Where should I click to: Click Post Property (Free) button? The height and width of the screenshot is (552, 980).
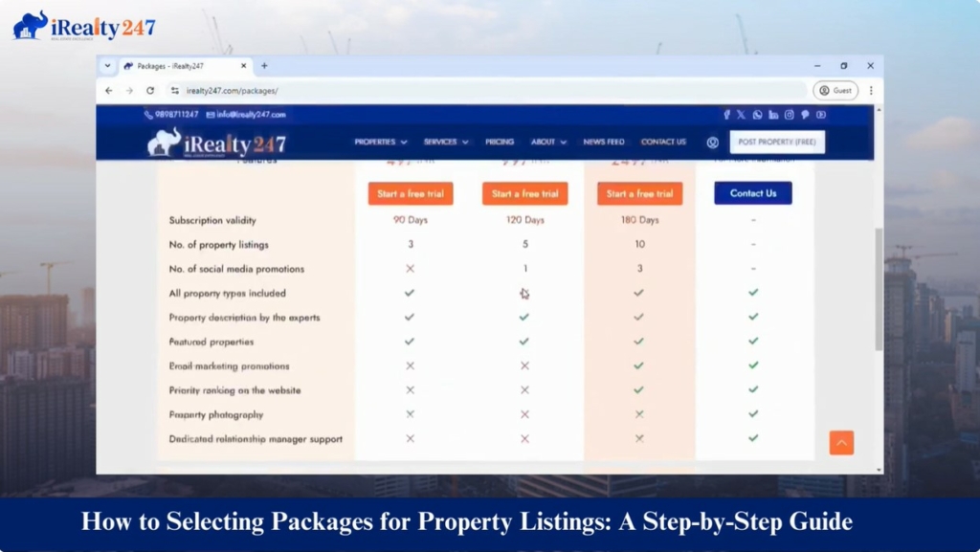pyautogui.click(x=777, y=143)
